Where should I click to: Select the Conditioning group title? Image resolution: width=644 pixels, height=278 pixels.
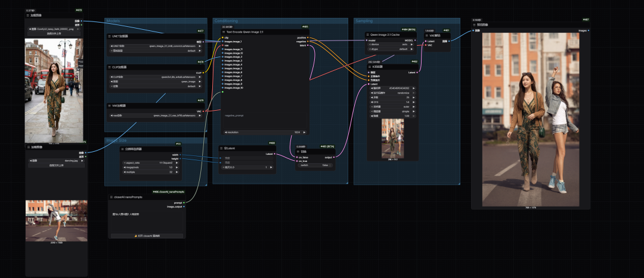[226, 21]
